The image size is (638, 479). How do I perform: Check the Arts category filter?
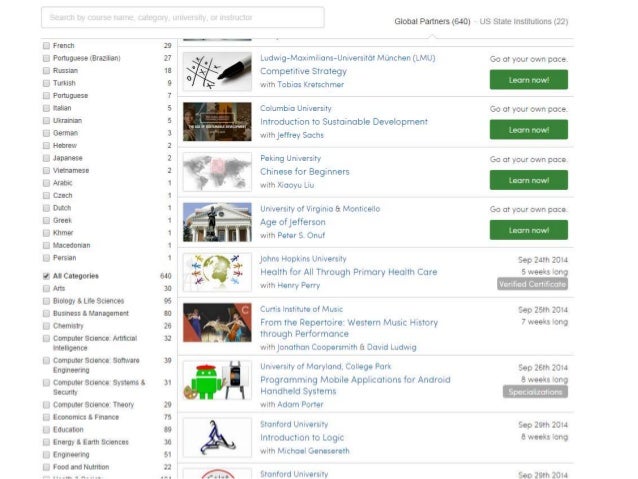pyautogui.click(x=46, y=289)
